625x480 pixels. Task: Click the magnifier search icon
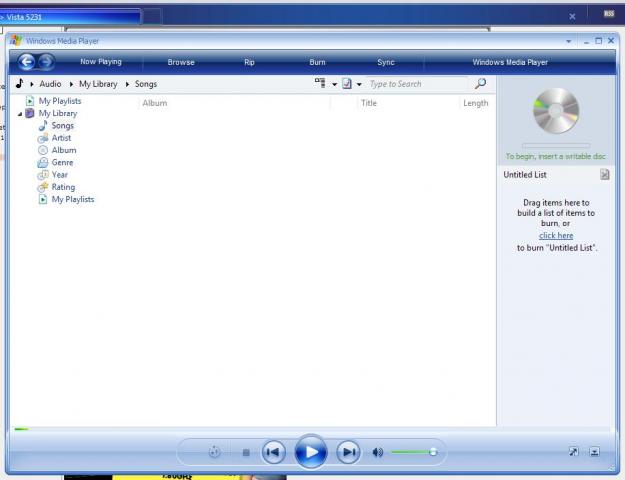tap(480, 83)
